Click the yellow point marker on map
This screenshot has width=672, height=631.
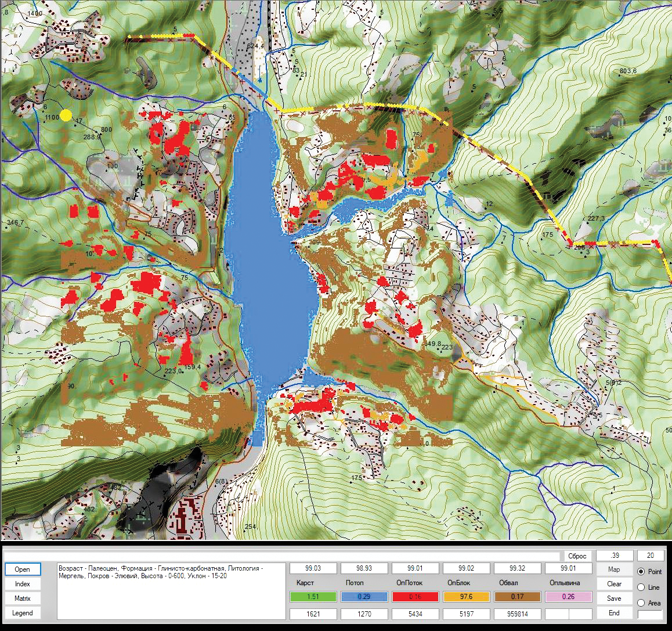[x=66, y=116]
